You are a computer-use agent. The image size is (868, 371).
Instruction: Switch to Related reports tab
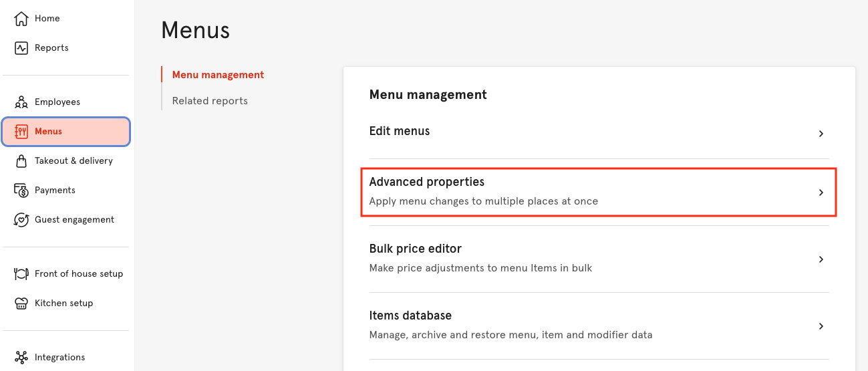click(x=210, y=101)
